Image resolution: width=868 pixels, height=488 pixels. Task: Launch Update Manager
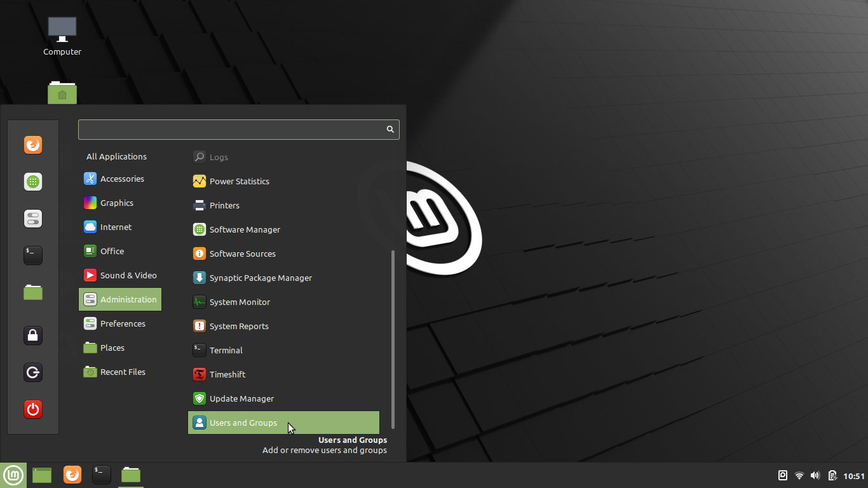(x=241, y=398)
